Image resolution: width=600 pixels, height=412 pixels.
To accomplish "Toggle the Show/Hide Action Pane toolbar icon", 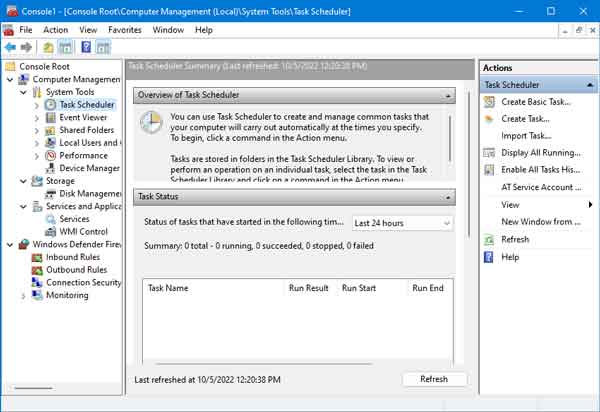I will click(103, 47).
